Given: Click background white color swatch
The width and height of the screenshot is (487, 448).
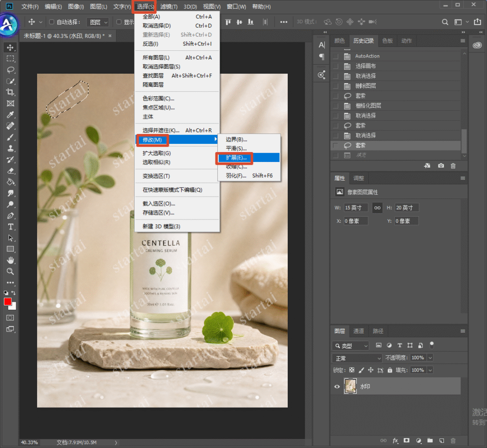Looking at the screenshot, I should point(13,307).
